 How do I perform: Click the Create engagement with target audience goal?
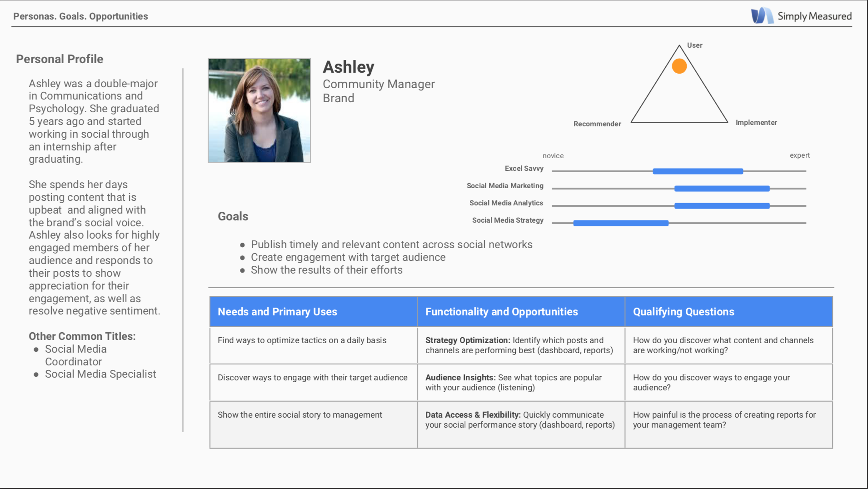coord(348,257)
